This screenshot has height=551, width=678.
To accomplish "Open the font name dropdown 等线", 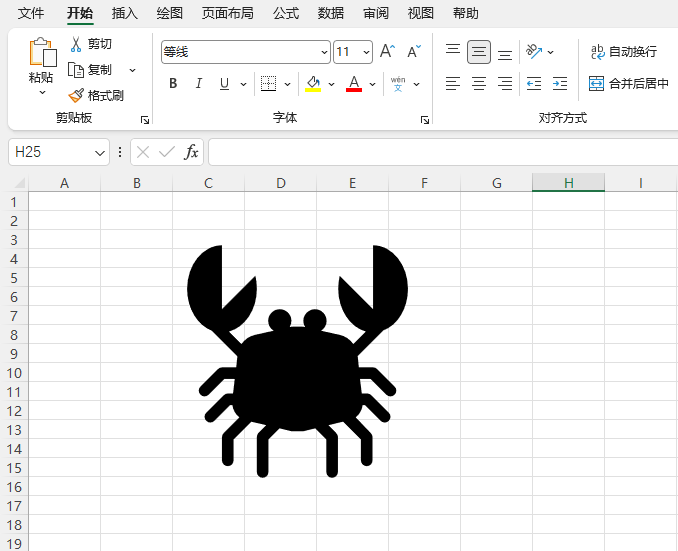I will point(324,52).
